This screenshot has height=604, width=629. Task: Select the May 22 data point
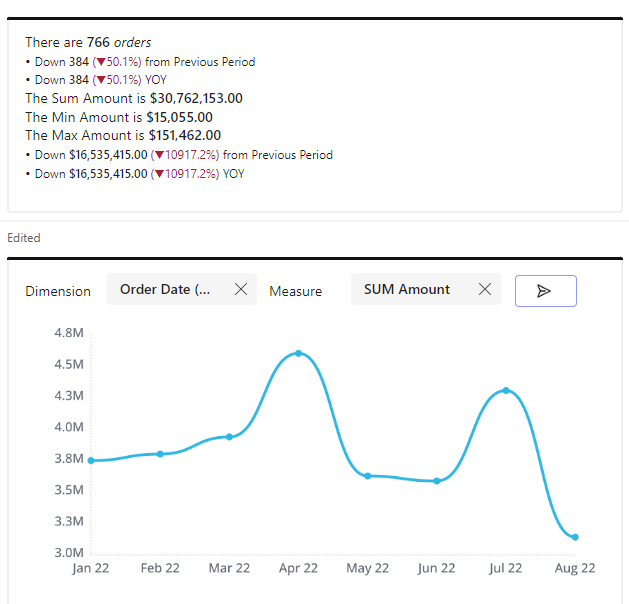tap(367, 476)
